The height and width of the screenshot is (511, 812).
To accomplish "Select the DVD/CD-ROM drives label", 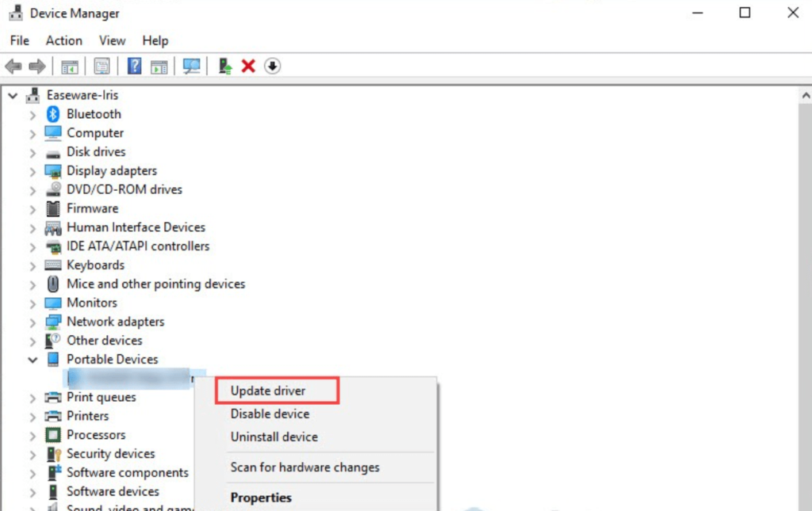I will pyautogui.click(x=124, y=189).
